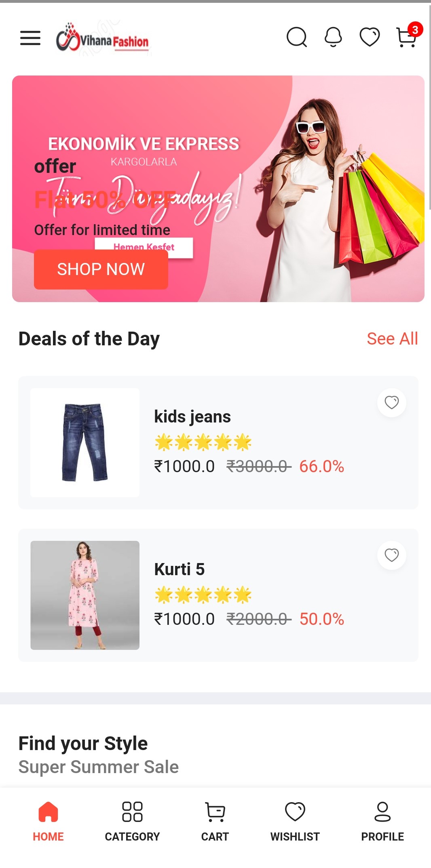Open the hamburger menu
The width and height of the screenshot is (431, 868).
pos(30,38)
